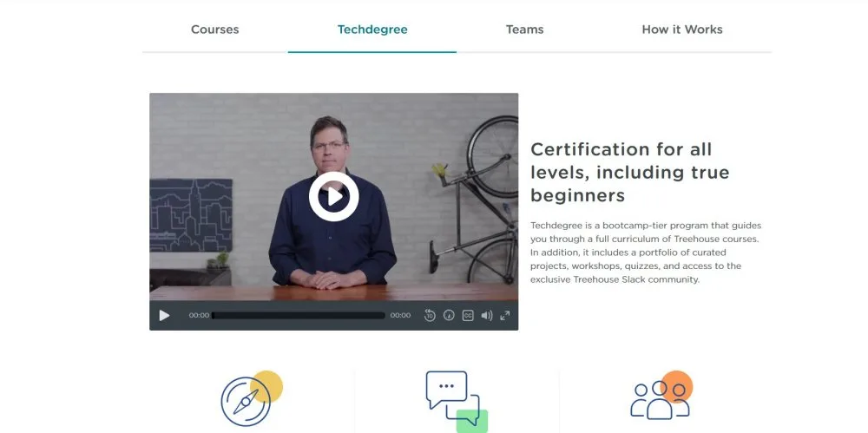This screenshot has height=433, width=868.
Task: Start playback with the small play icon
Action: [x=164, y=316]
